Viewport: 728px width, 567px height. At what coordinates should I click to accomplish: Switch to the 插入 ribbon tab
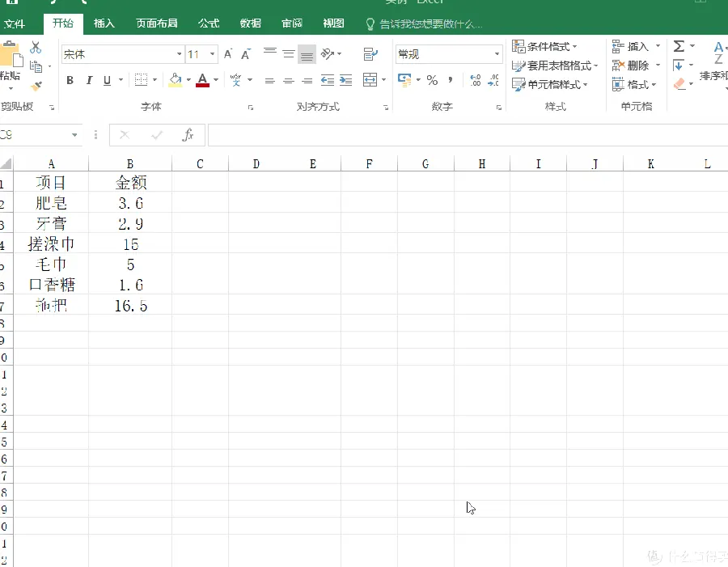point(104,23)
